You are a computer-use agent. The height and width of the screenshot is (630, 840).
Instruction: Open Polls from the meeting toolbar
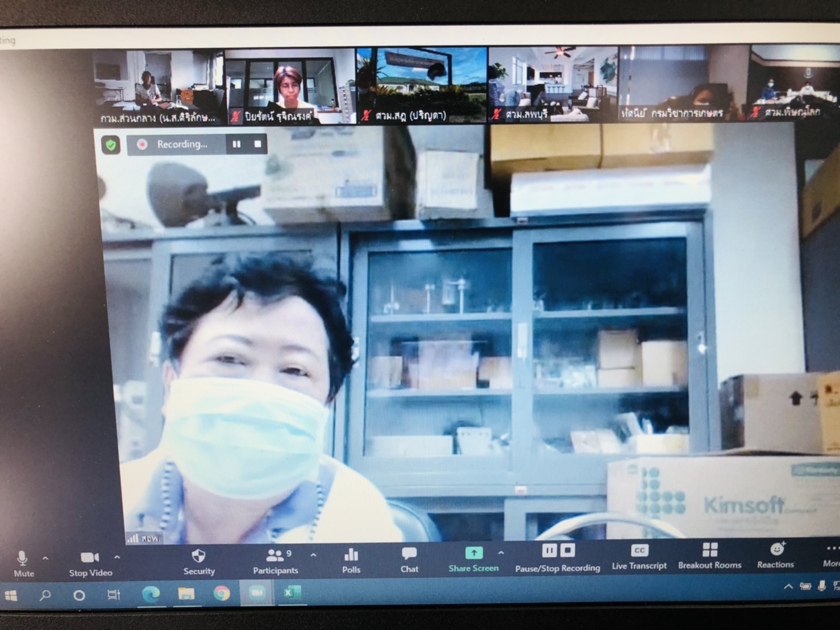click(x=351, y=561)
